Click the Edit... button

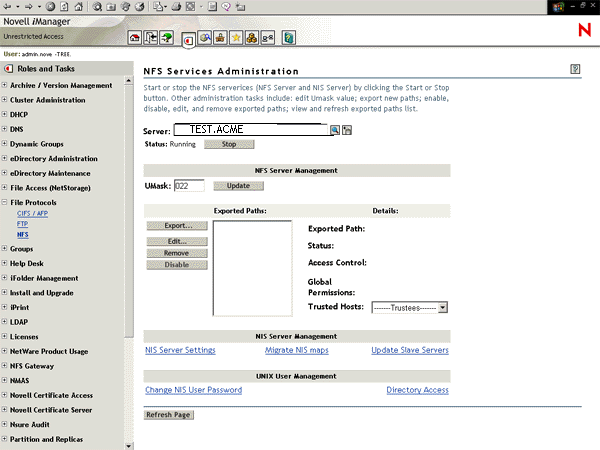click(177, 241)
